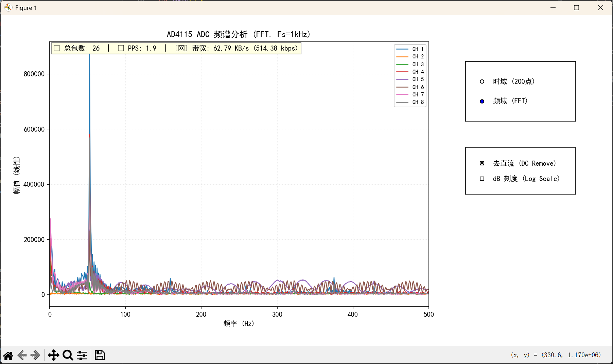Image resolution: width=613 pixels, height=364 pixels.
Task: Uncheck the 去直流 (DC Remove) checkbox
Action: [482, 163]
